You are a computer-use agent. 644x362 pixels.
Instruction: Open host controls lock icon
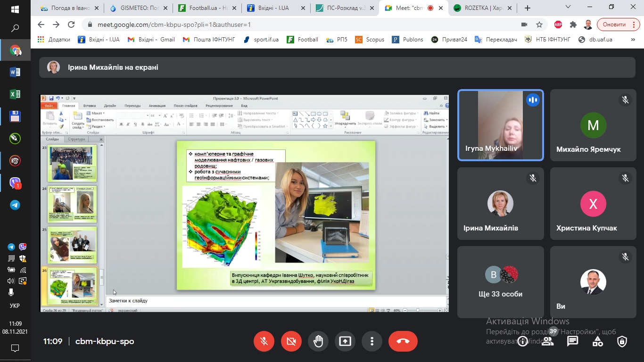(622, 342)
